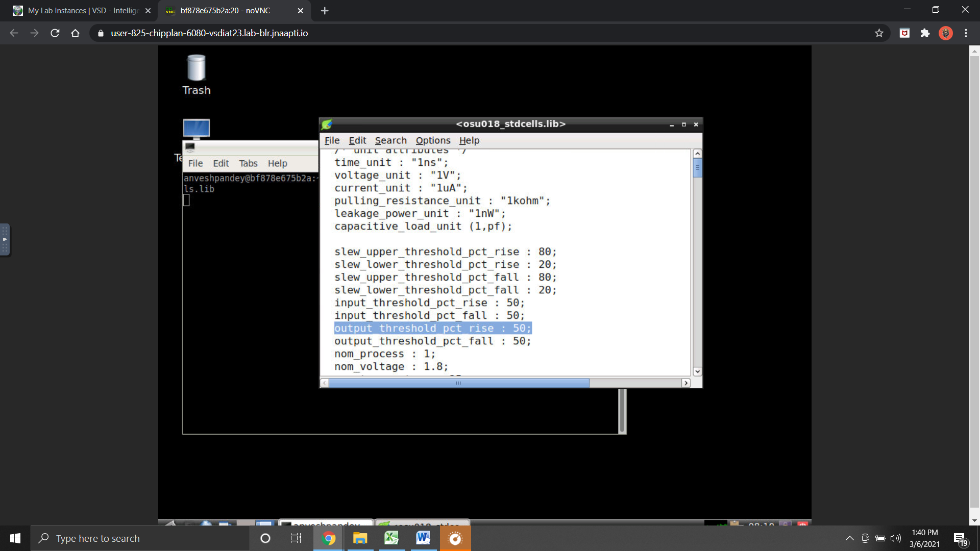The width and height of the screenshot is (980, 551).
Task: Open a new browser tab with plus button
Action: pos(325,10)
